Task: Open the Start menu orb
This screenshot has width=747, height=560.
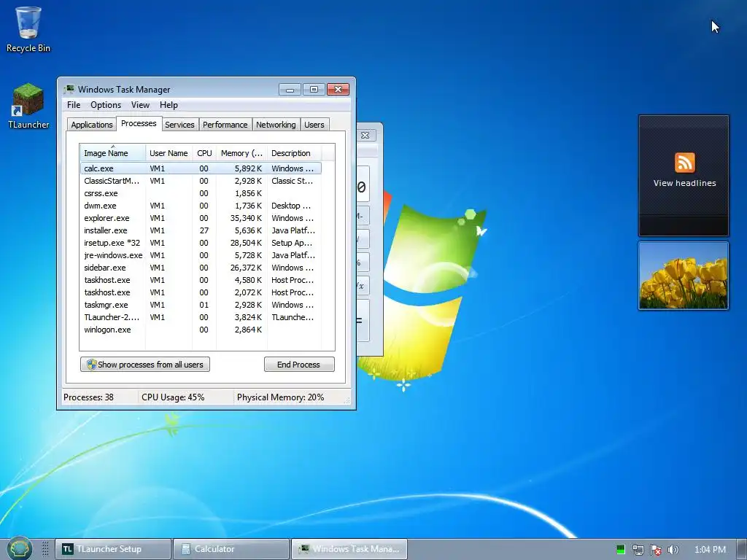Action: coord(20,548)
